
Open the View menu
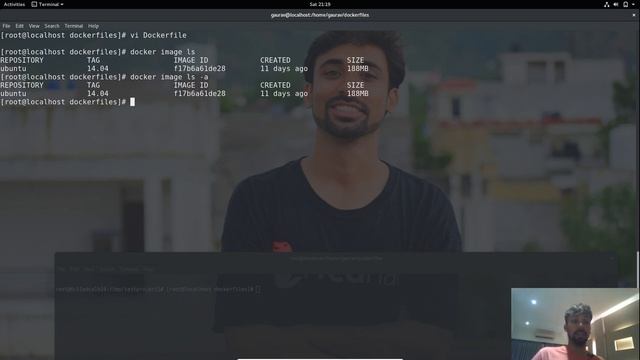coord(34,26)
